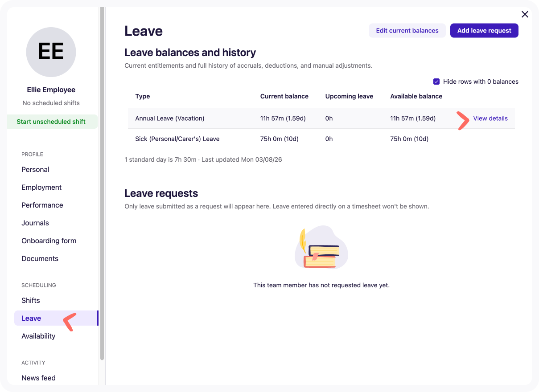539x392 pixels.
Task: Open the Personal profile section
Action: [35, 170]
